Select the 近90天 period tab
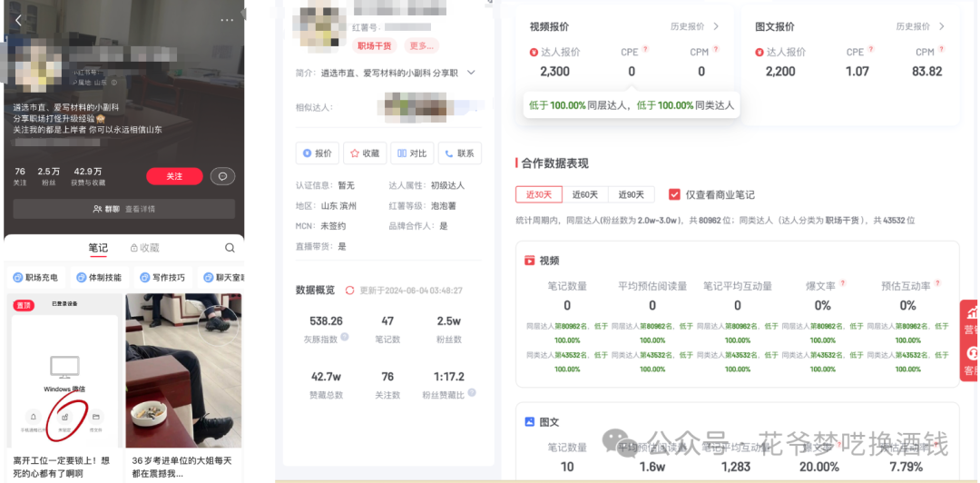This screenshot has width=980, height=483. [x=632, y=194]
